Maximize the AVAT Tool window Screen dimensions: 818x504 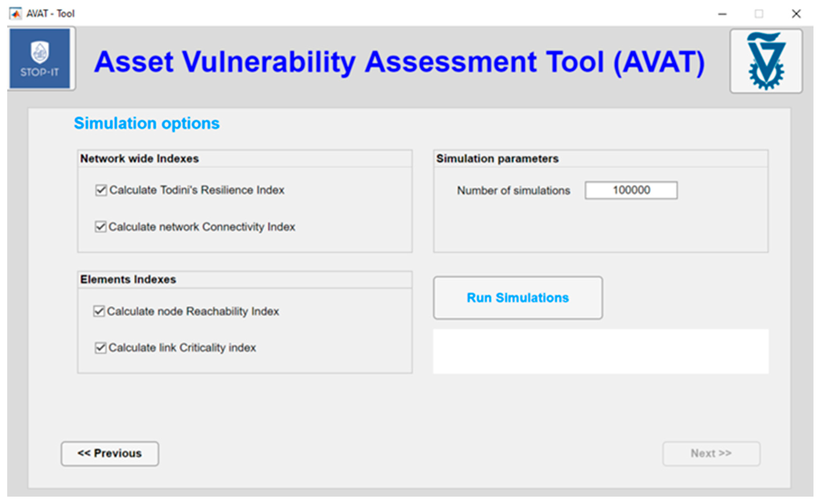click(x=759, y=14)
